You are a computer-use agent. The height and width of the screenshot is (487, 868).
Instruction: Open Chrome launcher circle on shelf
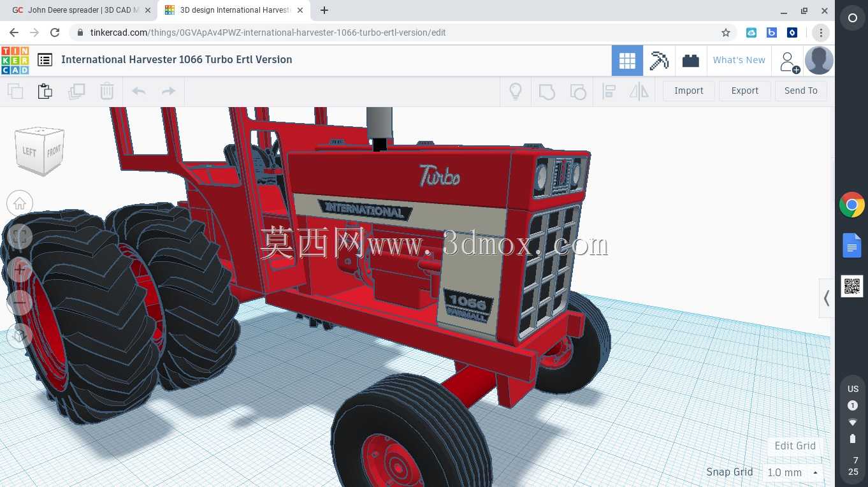pos(852,18)
